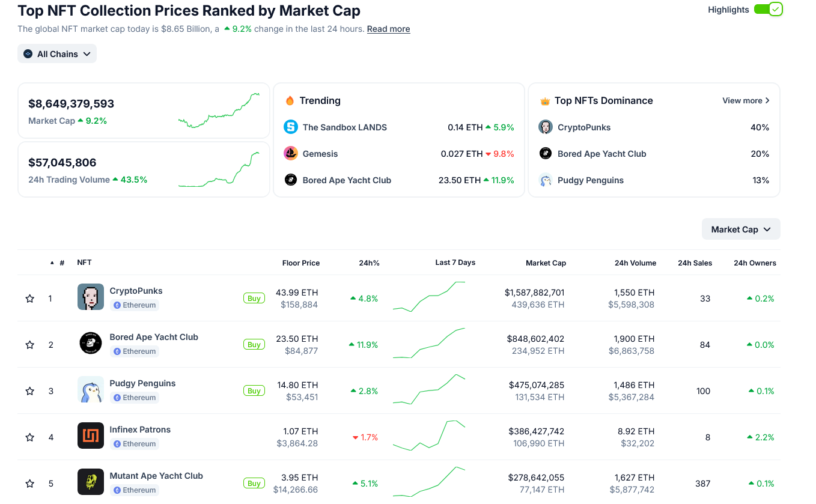Expand the Market Cap sort dropdown
The height and width of the screenshot is (504, 816).
click(741, 229)
